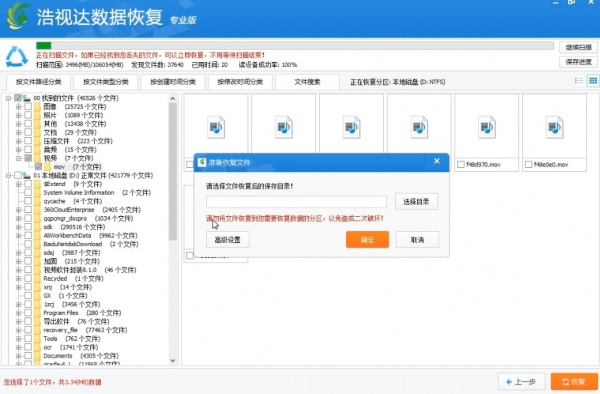Toggle the 照片 folder checkbox
The image size is (600, 394).
(x=28, y=115)
